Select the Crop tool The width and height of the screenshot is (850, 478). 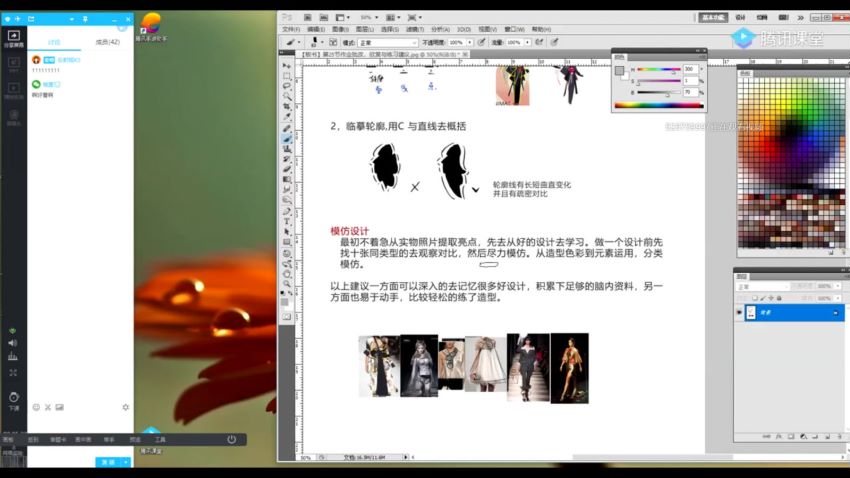point(287,107)
